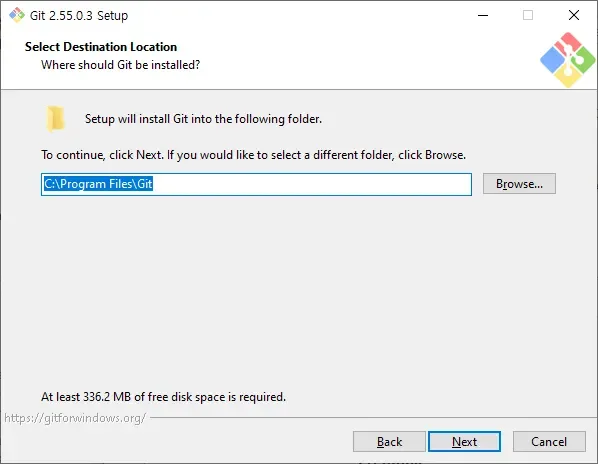The image size is (598, 464).
Task: Open the gitforwindows.org link
Action: pyautogui.click(x=75, y=418)
